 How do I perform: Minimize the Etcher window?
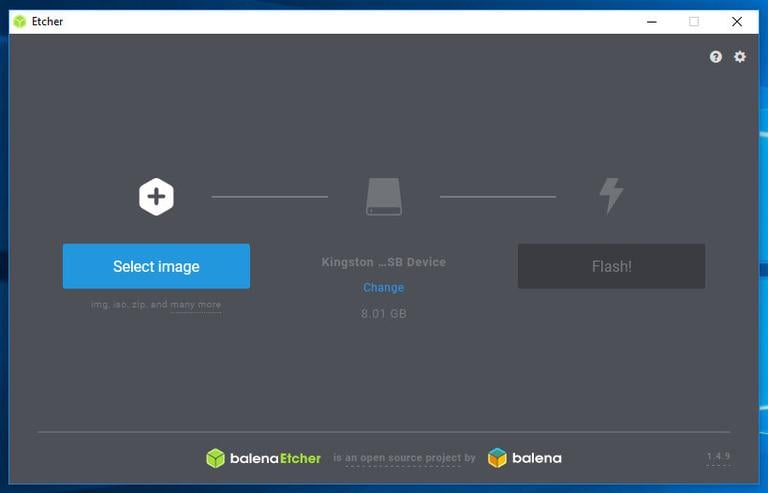click(x=650, y=21)
